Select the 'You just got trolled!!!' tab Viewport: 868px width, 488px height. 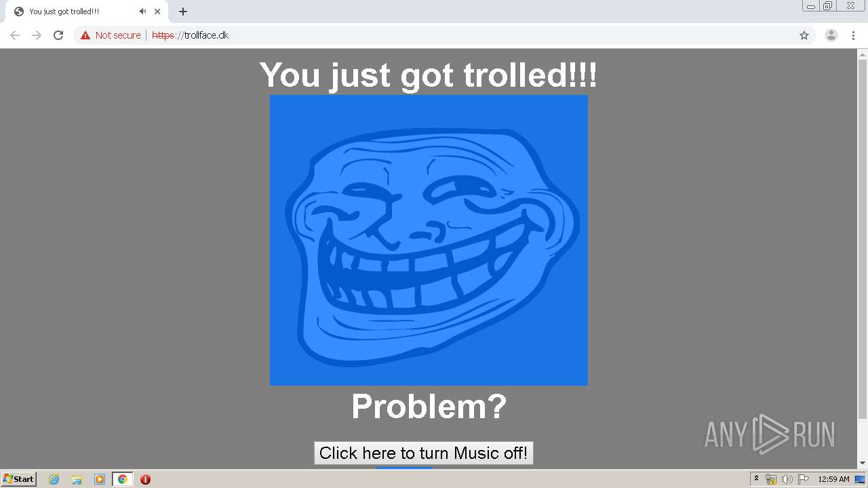point(87,12)
